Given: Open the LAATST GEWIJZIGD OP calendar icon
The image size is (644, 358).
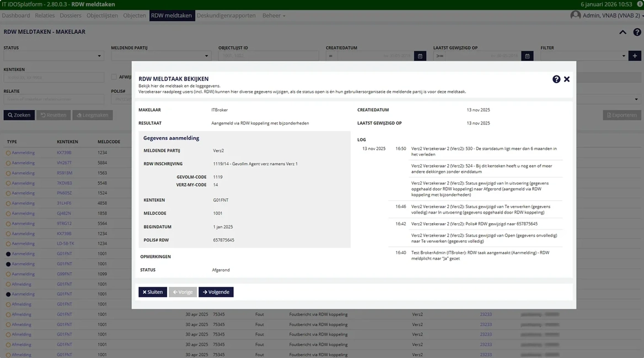Looking at the screenshot, I should point(527,56).
